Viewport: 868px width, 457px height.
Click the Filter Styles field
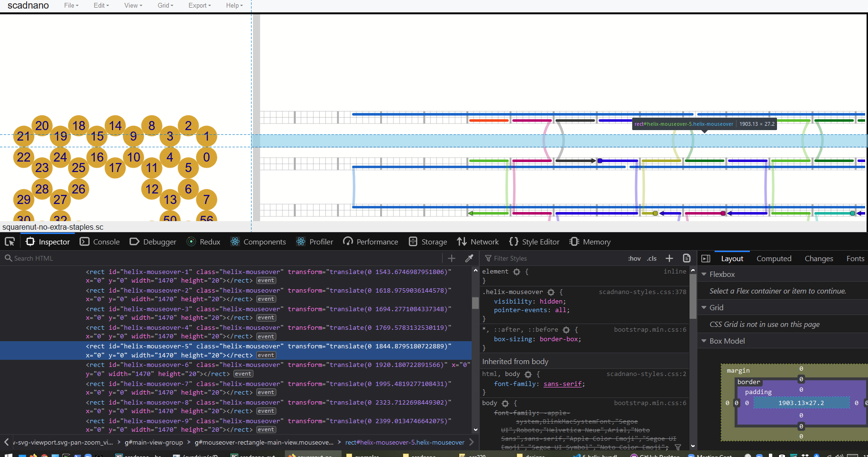(553, 258)
